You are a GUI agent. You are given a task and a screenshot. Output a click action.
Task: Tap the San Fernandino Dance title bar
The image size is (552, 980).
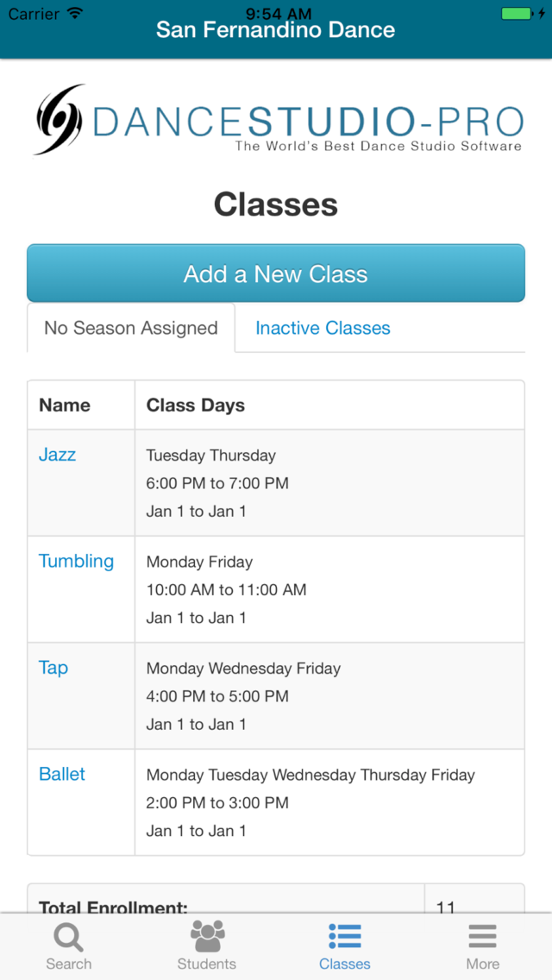pyautogui.click(x=276, y=28)
